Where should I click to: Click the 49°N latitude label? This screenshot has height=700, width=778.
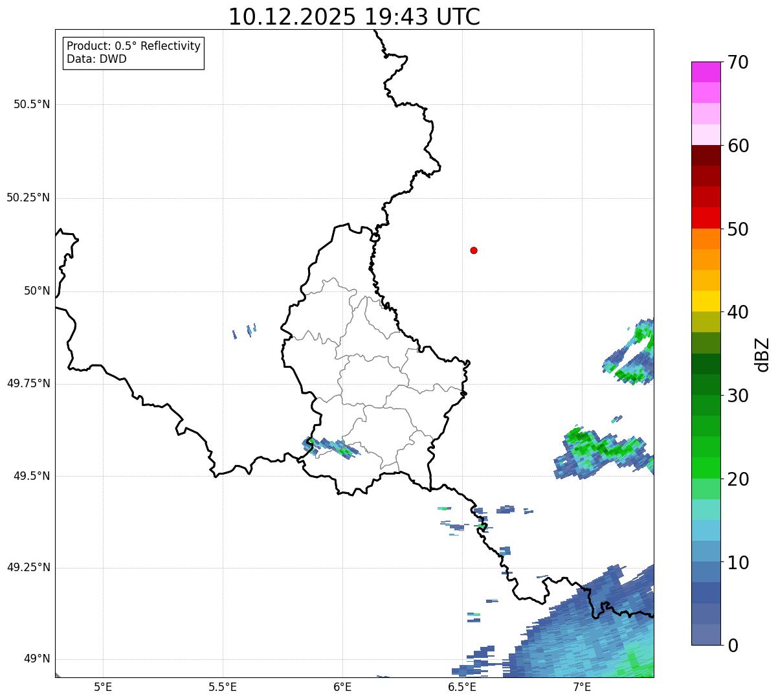click(x=37, y=659)
